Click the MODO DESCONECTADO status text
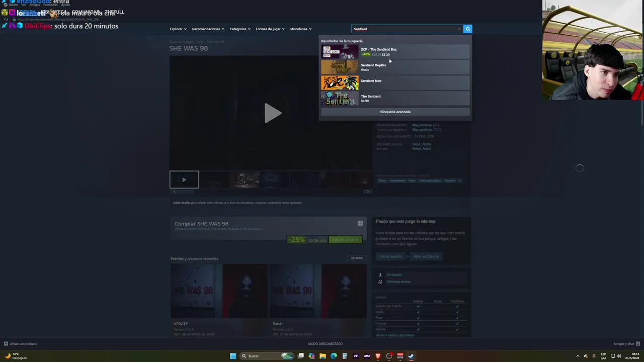 (325, 344)
